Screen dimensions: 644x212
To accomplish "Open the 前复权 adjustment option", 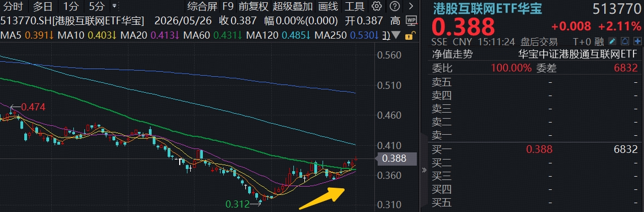I will pos(253,6).
